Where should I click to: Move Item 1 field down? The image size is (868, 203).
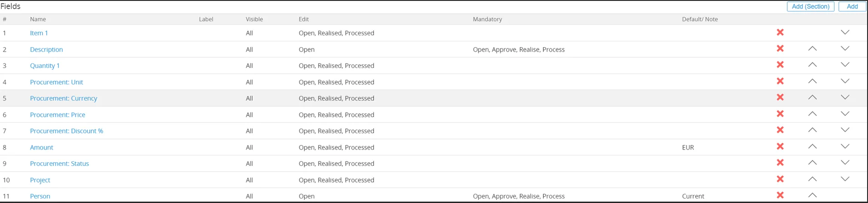coord(845,33)
